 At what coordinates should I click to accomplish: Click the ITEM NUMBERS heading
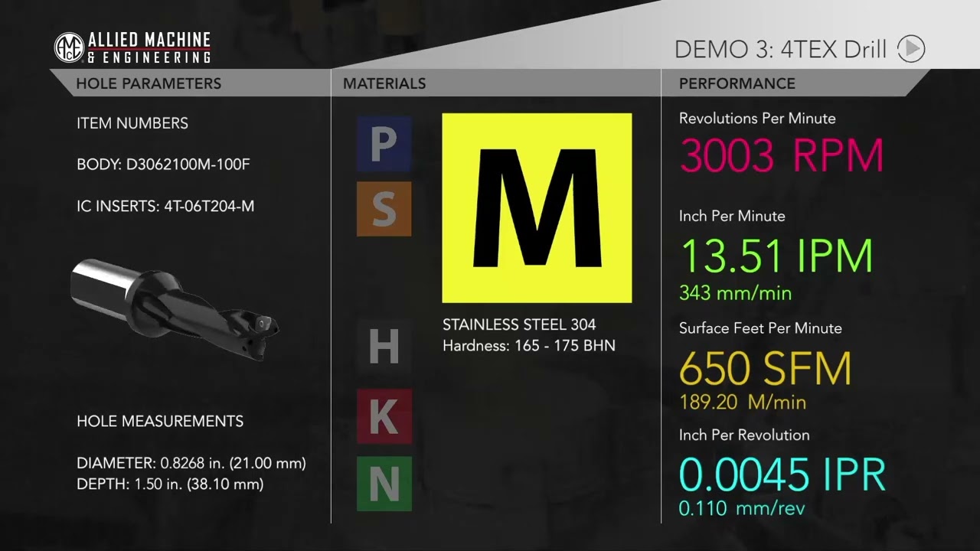coord(132,123)
